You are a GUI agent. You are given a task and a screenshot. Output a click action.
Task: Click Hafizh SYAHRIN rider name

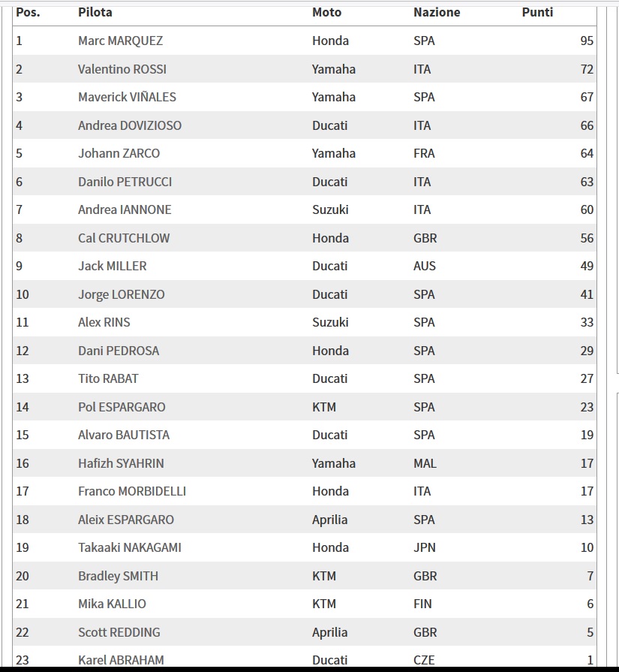pyautogui.click(x=121, y=463)
